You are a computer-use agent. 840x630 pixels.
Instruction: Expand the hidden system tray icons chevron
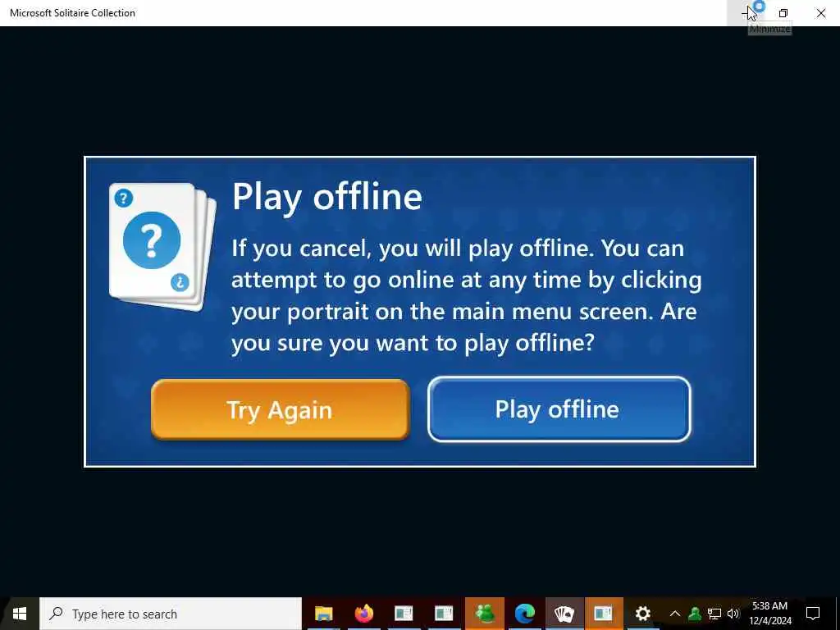[x=675, y=614]
